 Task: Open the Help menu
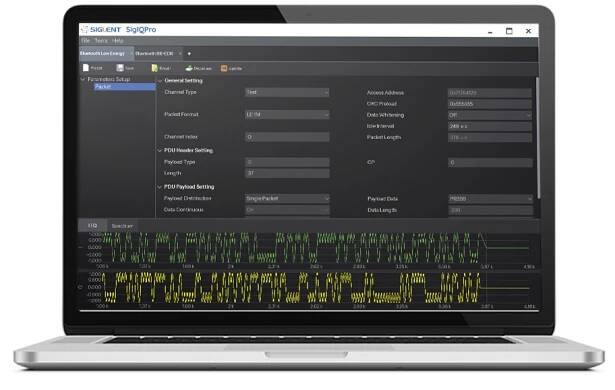point(118,40)
